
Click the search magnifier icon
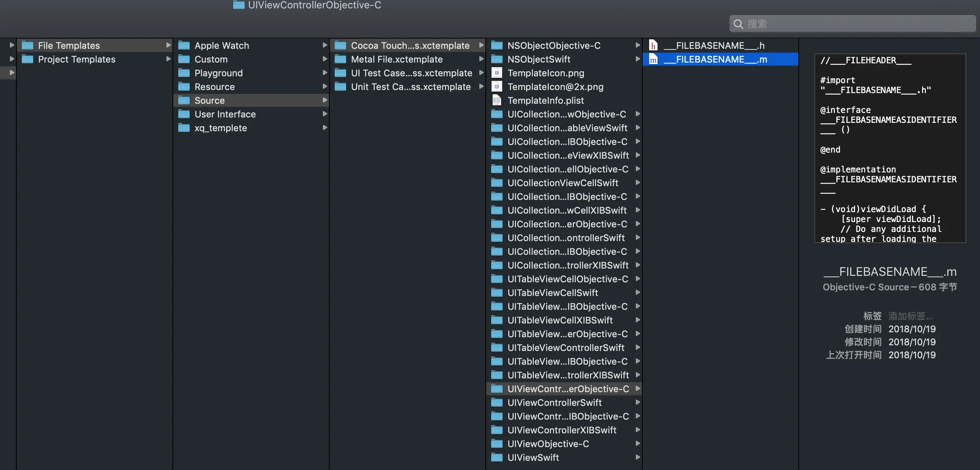click(x=738, y=24)
